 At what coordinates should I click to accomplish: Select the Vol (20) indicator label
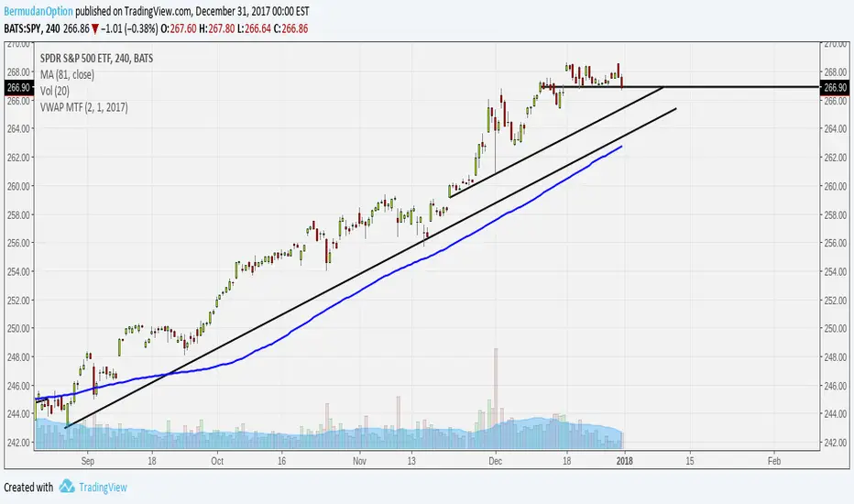[x=54, y=91]
